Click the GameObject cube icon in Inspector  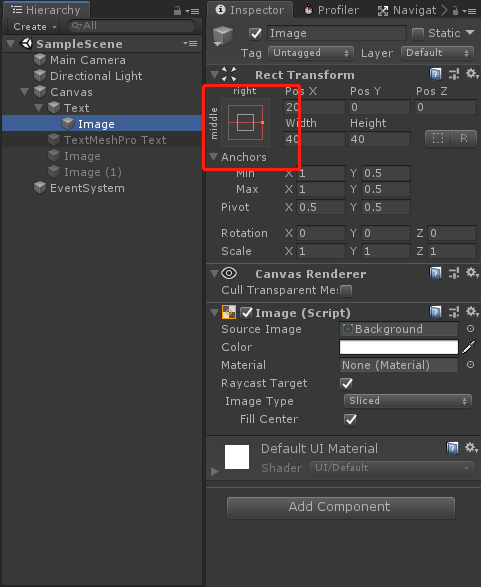pyautogui.click(x=223, y=36)
